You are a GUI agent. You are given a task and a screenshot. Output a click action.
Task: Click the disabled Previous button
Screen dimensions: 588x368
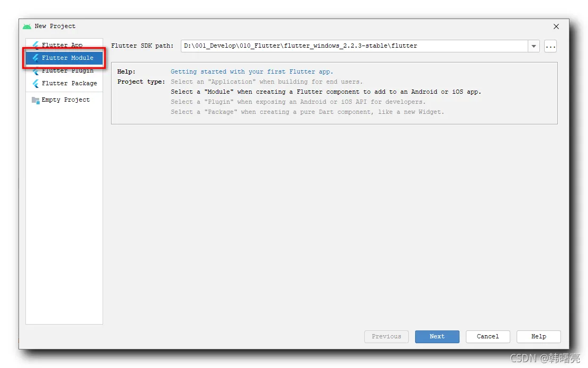386,336
